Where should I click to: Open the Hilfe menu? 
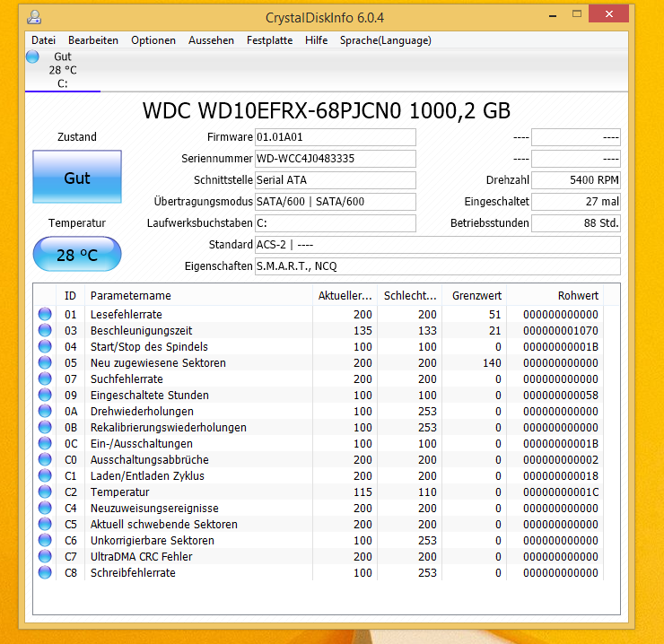pos(317,40)
